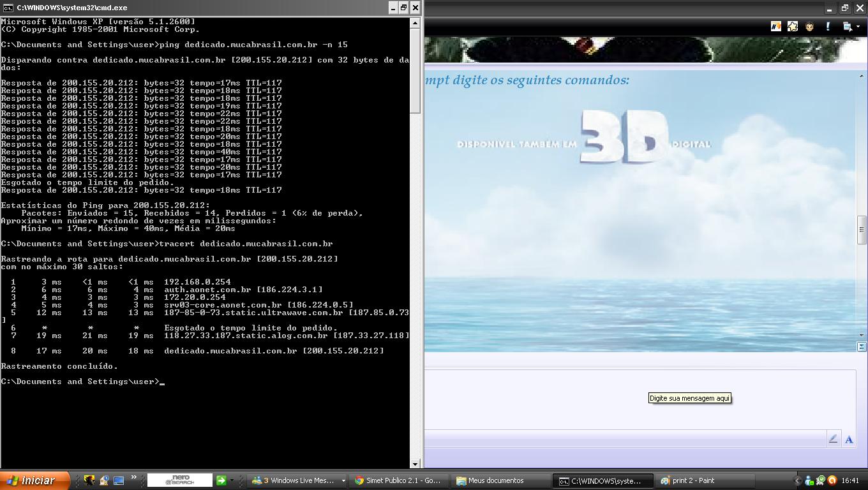Click the blue exclamation mark icon
Screen dimensions: 868x490
click(x=828, y=27)
